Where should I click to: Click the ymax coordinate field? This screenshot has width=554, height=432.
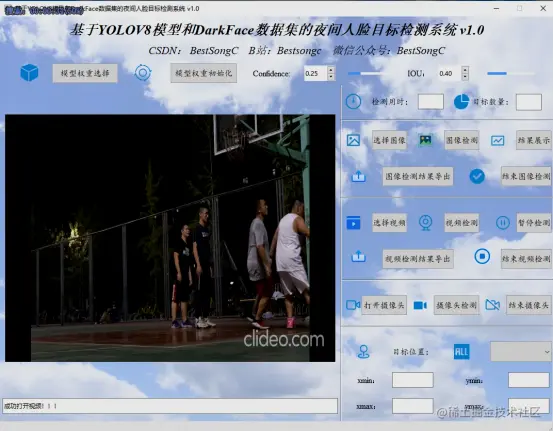[529, 406]
